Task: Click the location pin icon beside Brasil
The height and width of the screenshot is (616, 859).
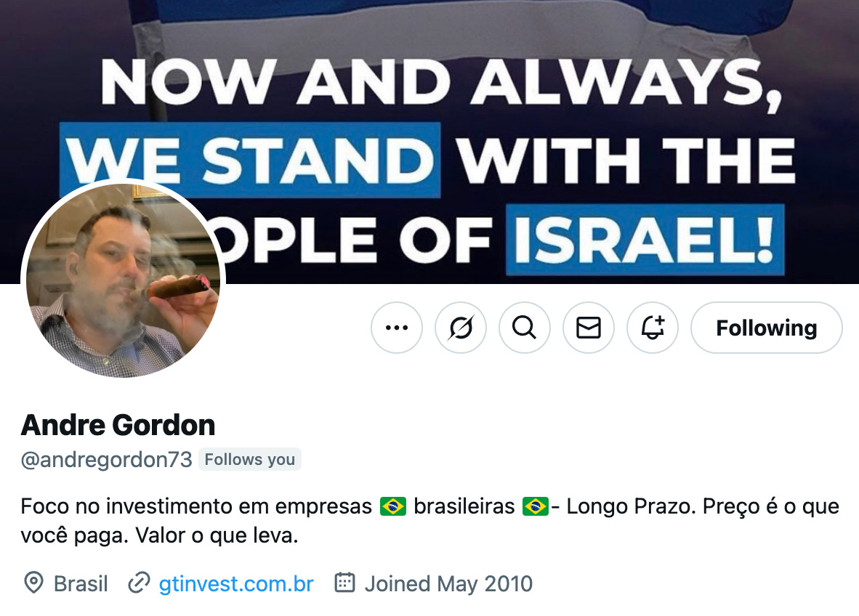Action: point(34,583)
